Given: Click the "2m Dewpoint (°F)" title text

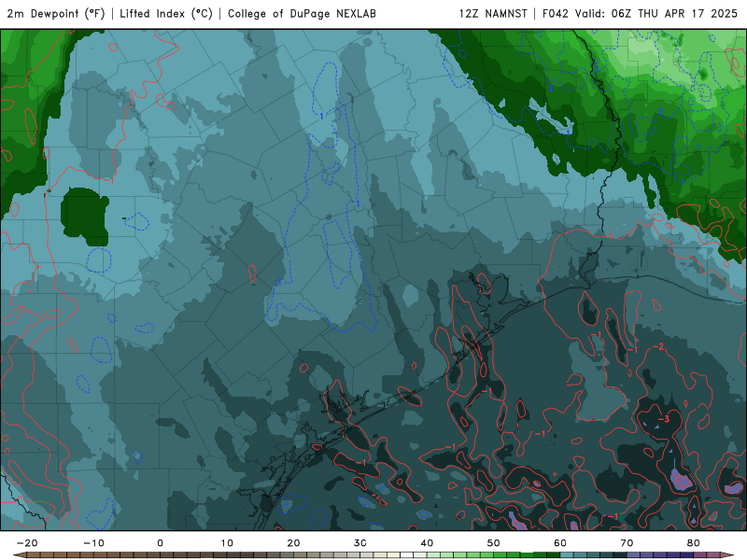Looking at the screenshot, I should 56,14.
